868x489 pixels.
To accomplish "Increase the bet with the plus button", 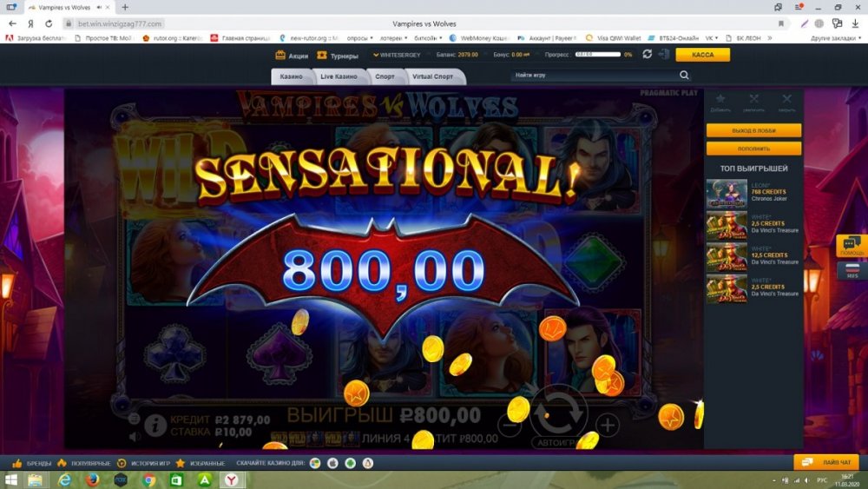I will [608, 425].
